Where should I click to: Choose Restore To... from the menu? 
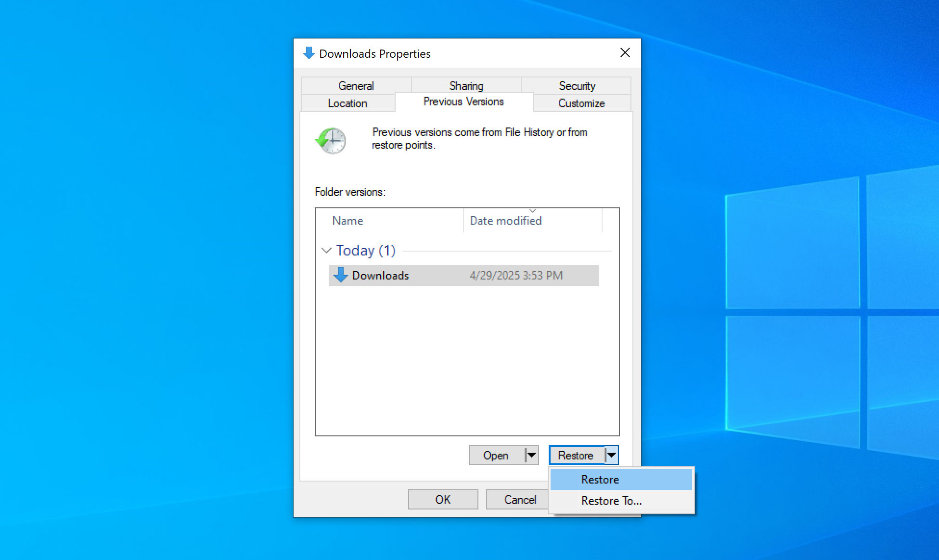621,501
